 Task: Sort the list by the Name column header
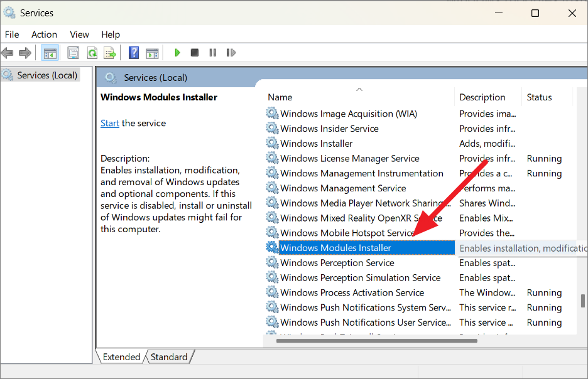coord(280,97)
